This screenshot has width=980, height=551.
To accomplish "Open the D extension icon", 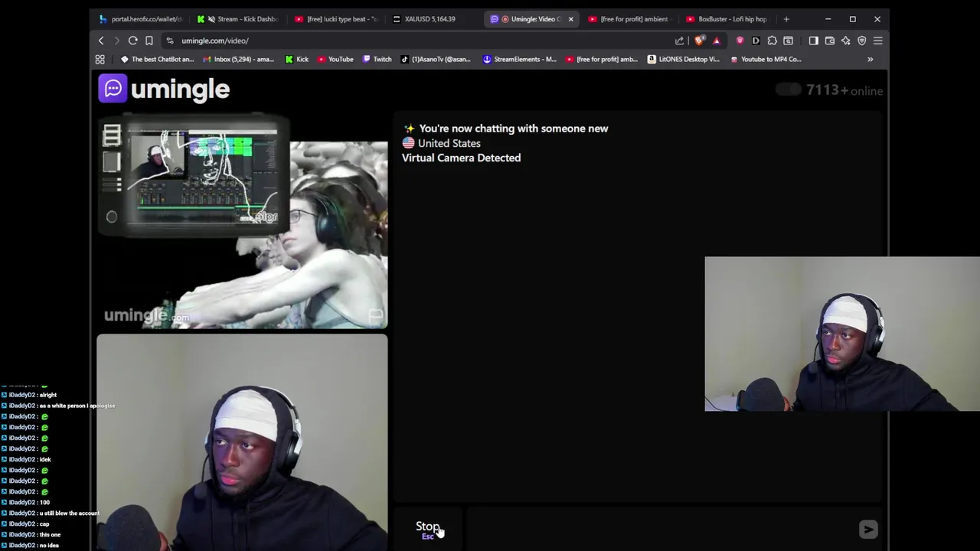I will pyautogui.click(x=756, y=41).
